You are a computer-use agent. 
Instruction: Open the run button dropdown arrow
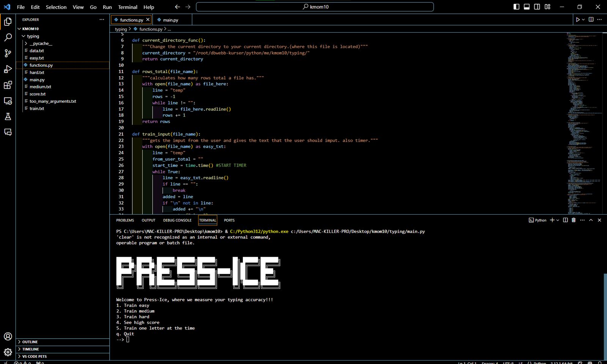pyautogui.click(x=583, y=20)
